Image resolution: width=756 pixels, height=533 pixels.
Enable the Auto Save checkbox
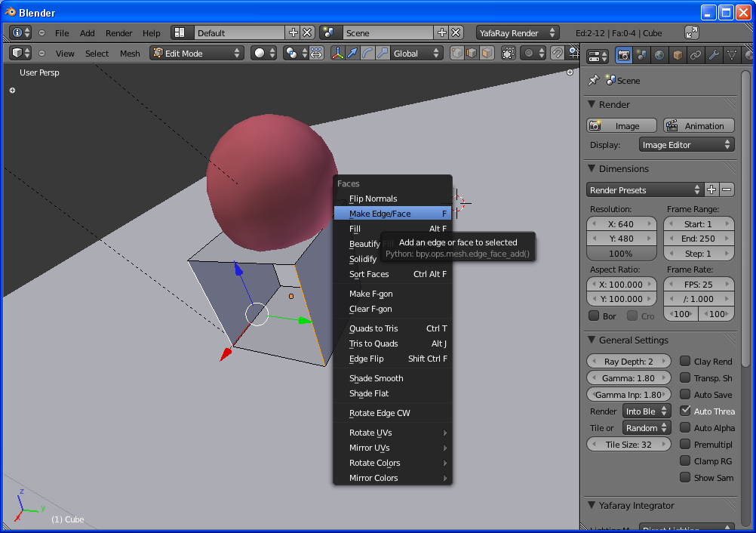click(684, 394)
